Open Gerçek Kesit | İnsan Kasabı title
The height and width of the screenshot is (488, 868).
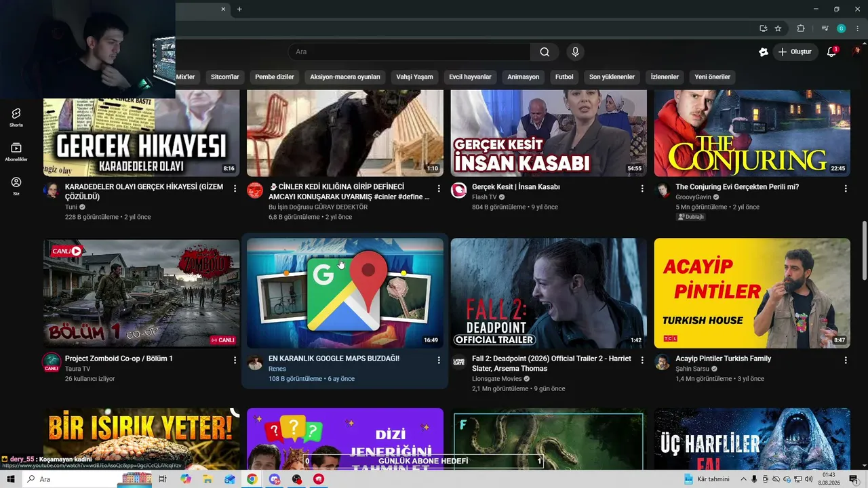pyautogui.click(x=516, y=187)
